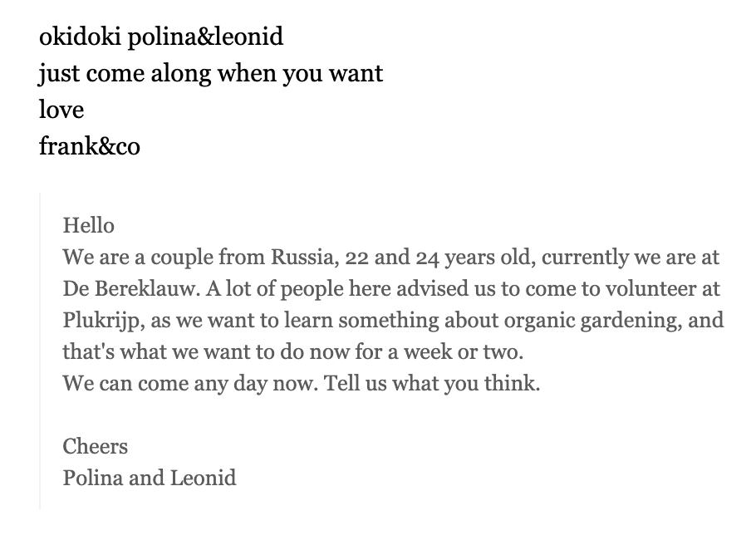Click the signature 'frank&co'
This screenshot has height=540, width=756.
[89, 145]
